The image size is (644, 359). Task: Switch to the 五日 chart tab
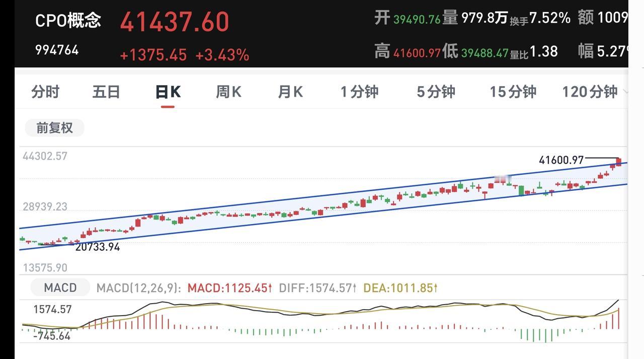(106, 92)
